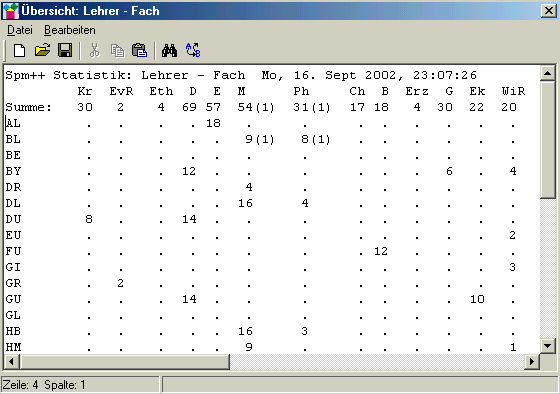Image resolution: width=560 pixels, height=394 pixels.
Task: Click the value 2 in the GR row
Action: [120, 283]
